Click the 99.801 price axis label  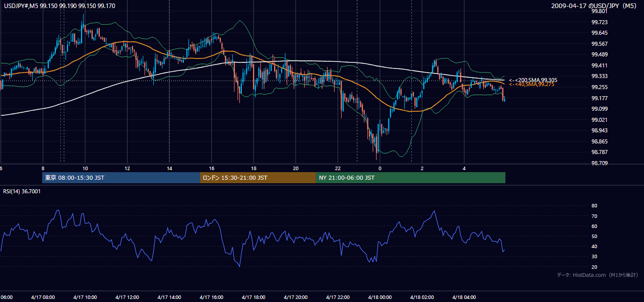[x=599, y=11]
